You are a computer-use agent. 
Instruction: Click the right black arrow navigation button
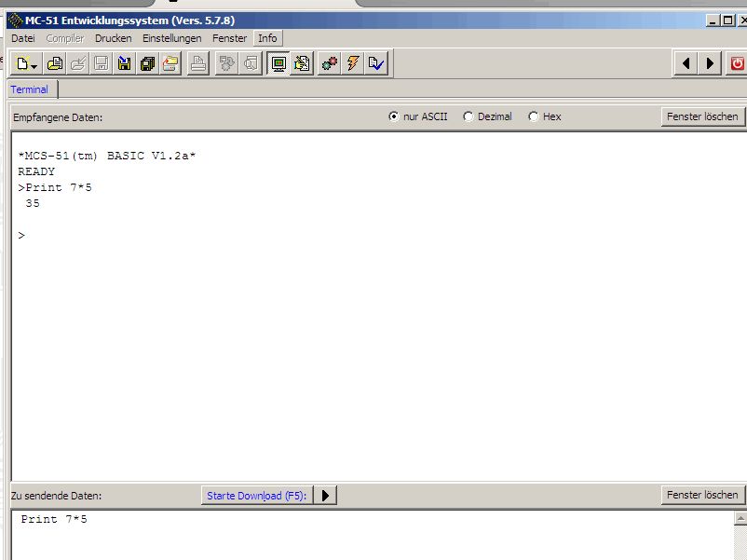(x=710, y=63)
